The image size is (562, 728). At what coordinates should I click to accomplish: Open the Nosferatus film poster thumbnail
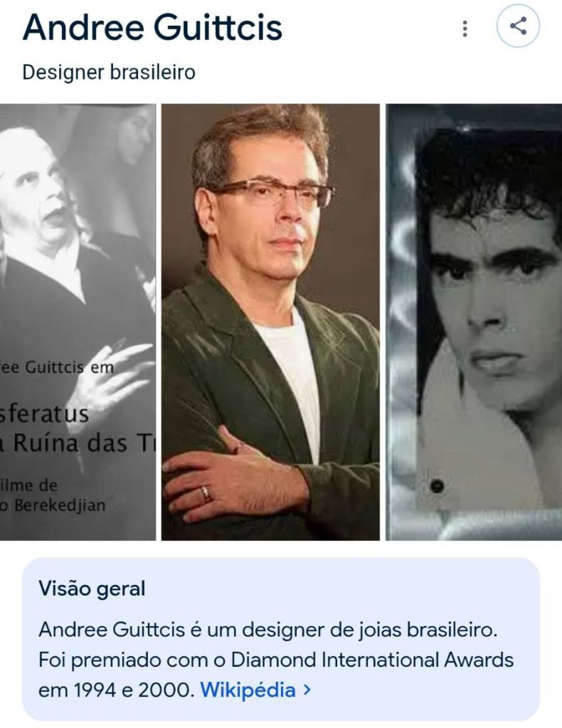(x=78, y=322)
